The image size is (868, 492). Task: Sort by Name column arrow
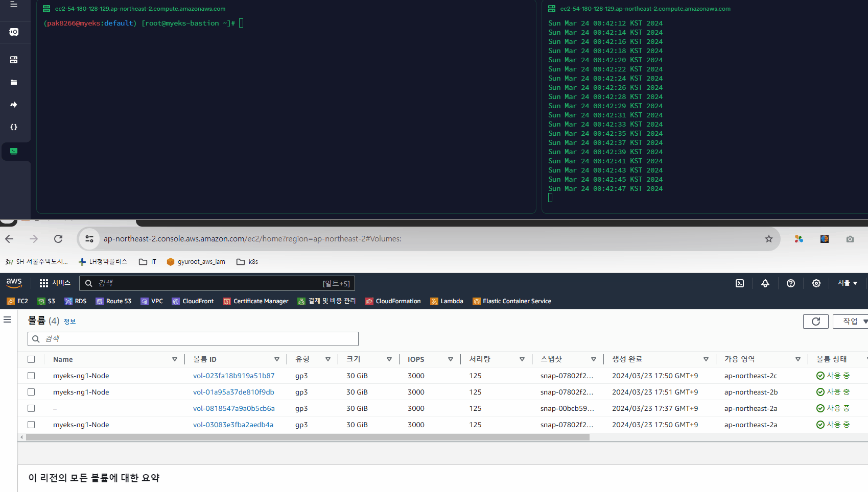(175, 359)
